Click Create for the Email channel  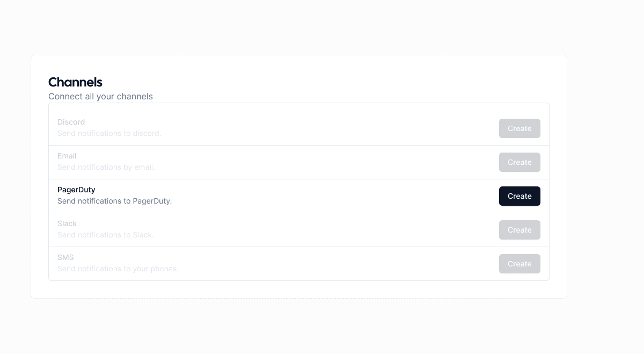pos(519,162)
